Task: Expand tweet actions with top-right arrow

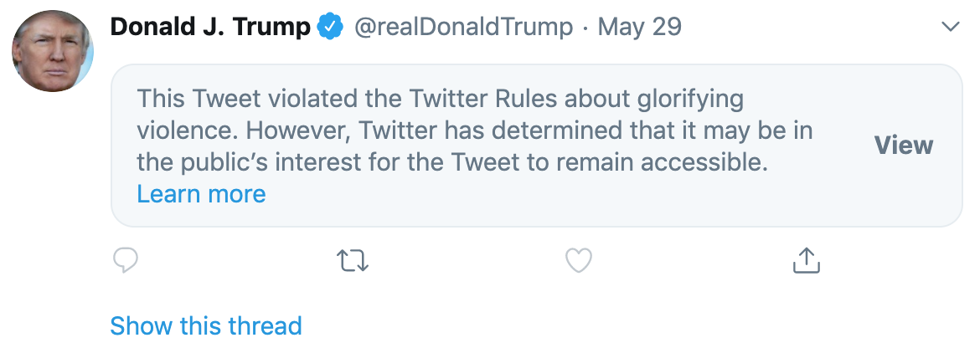Action: click(x=951, y=27)
